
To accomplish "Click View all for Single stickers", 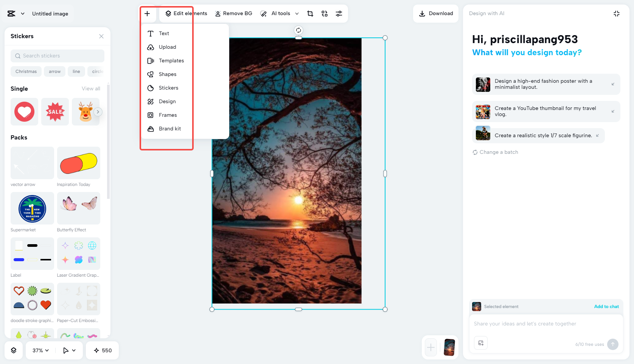I will point(91,88).
